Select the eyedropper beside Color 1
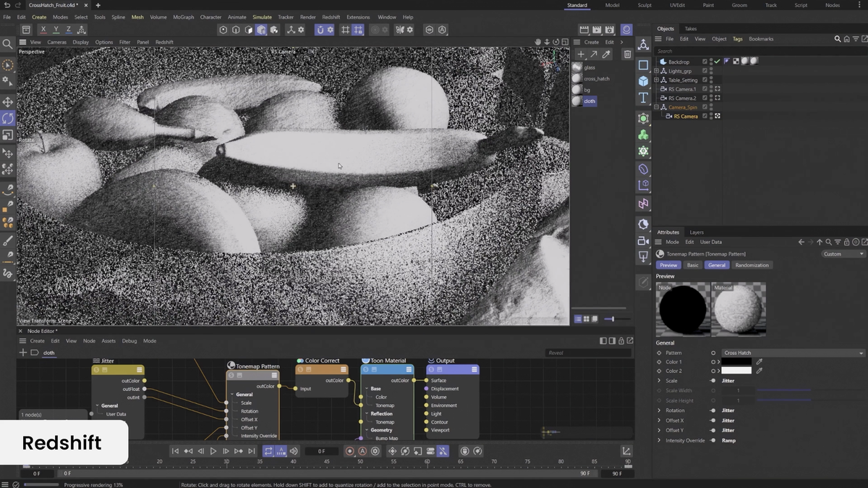This screenshot has height=488, width=868. [759, 361]
